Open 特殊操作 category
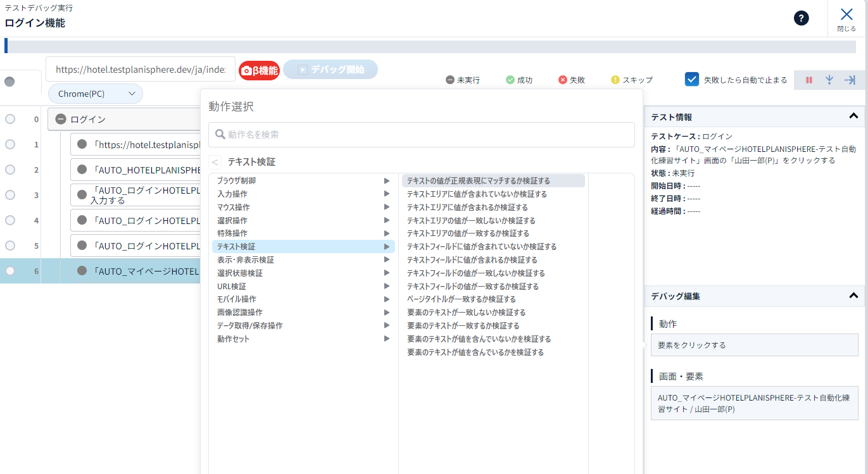Image resolution: width=868 pixels, height=474 pixels. tap(303, 234)
